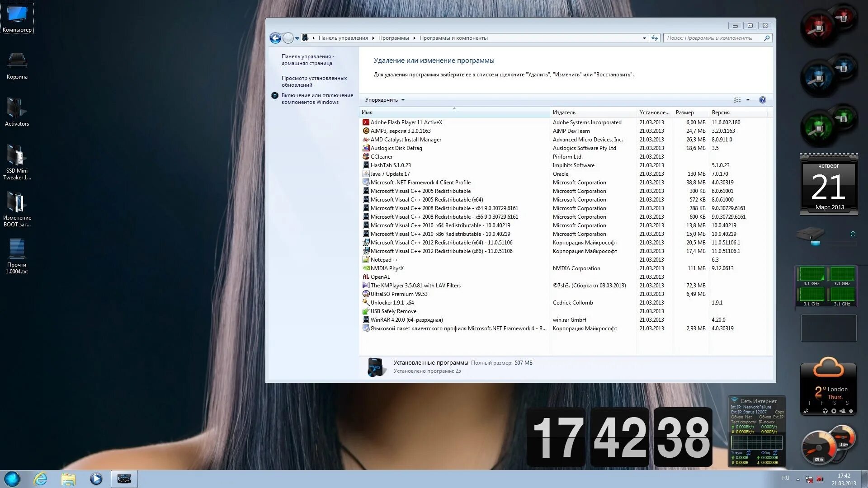Viewport: 868px width, 488px height.
Task: Open the Упорядочить dropdown menu
Action: 385,100
